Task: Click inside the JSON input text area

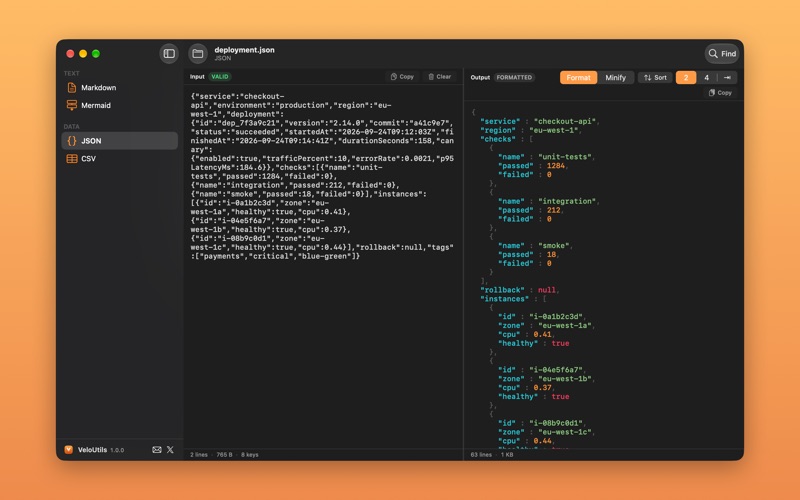Action: click(x=323, y=265)
